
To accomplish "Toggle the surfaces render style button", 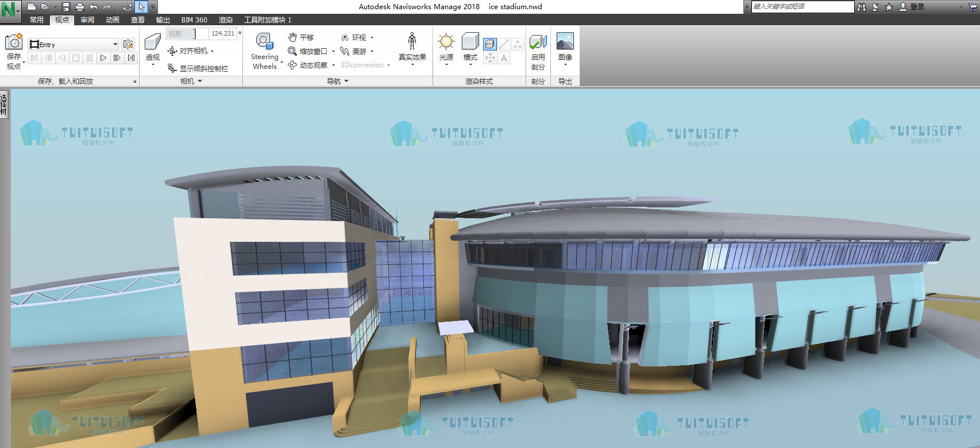I will (x=490, y=44).
